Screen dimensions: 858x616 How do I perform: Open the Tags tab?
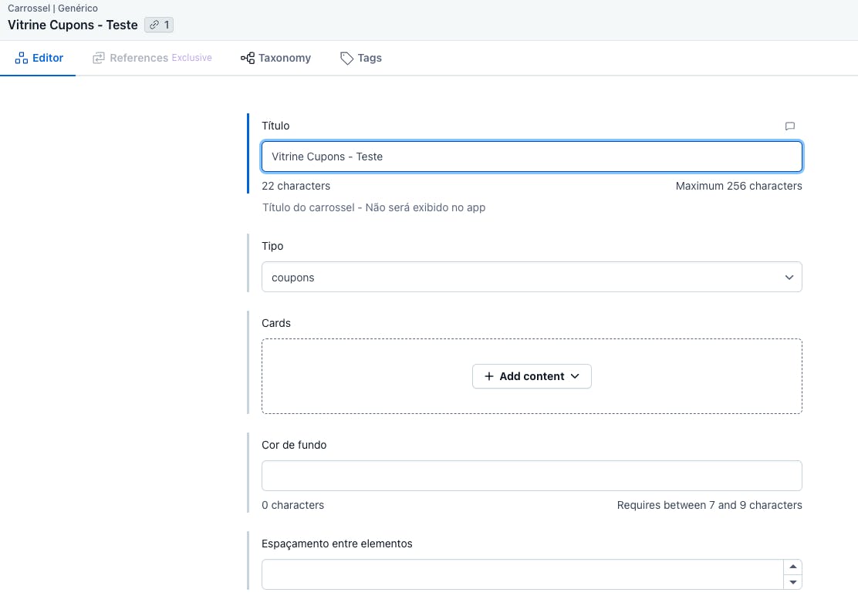[x=361, y=58]
